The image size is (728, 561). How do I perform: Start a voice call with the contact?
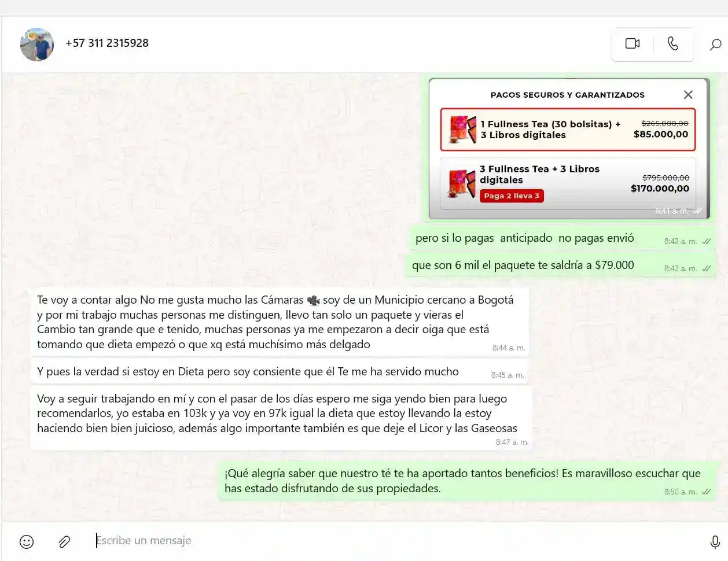point(673,44)
